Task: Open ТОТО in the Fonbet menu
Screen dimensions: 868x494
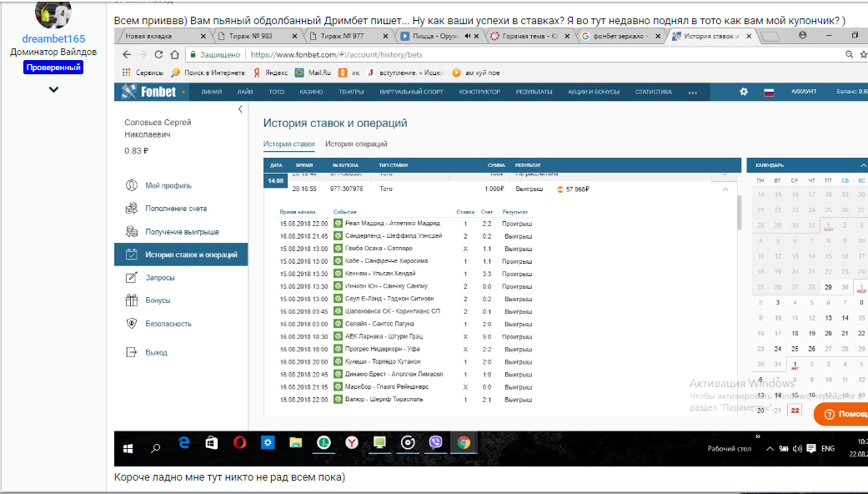Action: (x=276, y=92)
